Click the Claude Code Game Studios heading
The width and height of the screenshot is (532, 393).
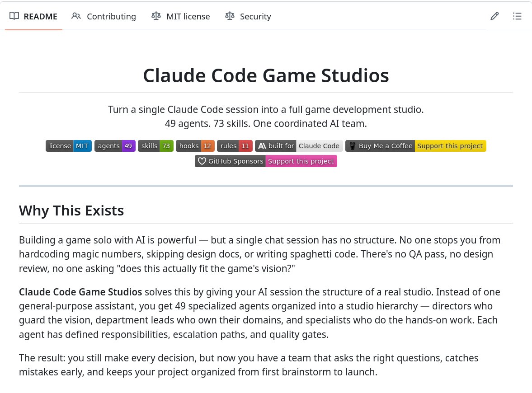pyautogui.click(x=266, y=75)
